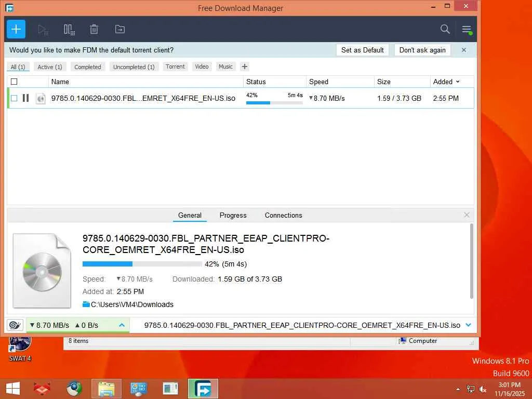Select the All (1) filter tab
Image resolution: width=532 pixels, height=399 pixels.
point(18,67)
